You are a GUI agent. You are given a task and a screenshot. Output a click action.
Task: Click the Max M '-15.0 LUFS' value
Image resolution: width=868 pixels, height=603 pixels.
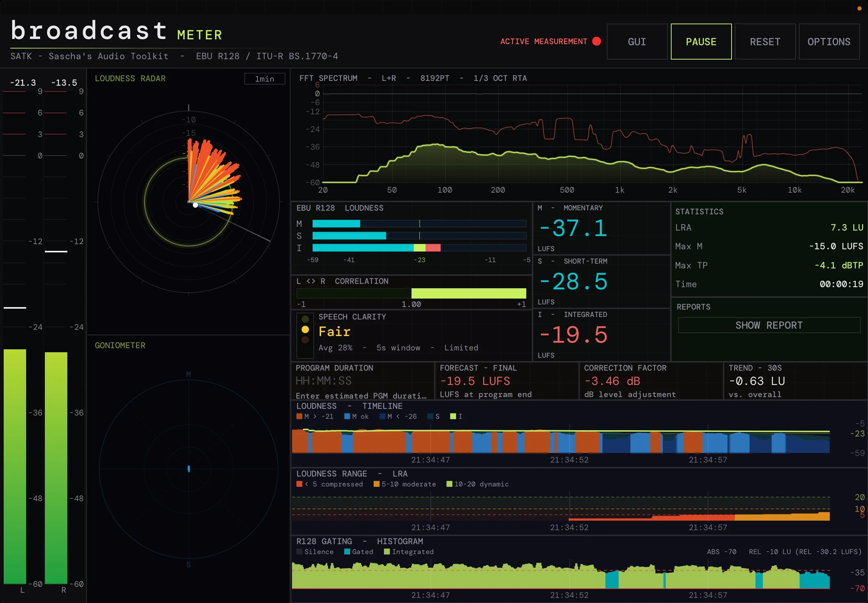pos(836,246)
